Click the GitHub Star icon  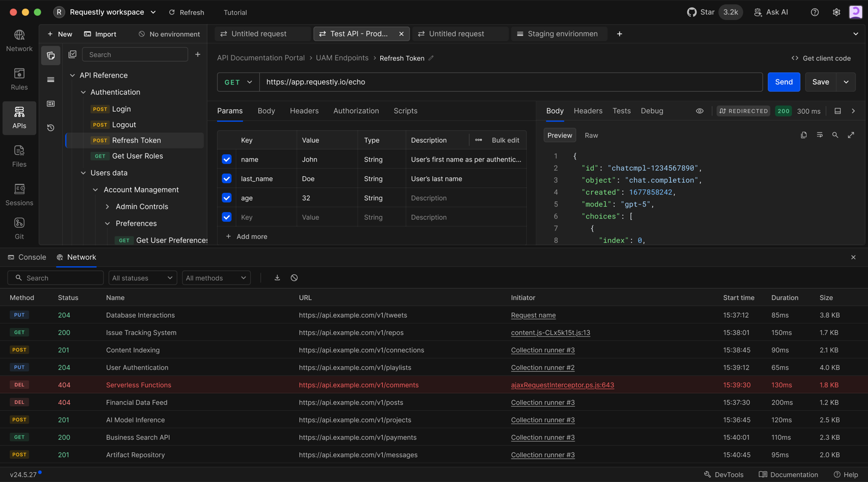pyautogui.click(x=692, y=12)
